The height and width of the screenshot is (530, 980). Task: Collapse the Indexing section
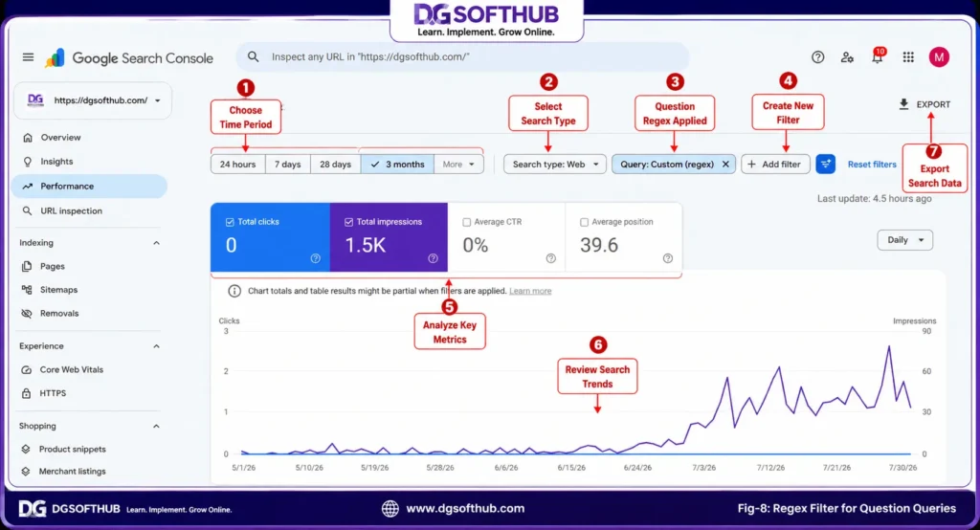[x=156, y=243]
